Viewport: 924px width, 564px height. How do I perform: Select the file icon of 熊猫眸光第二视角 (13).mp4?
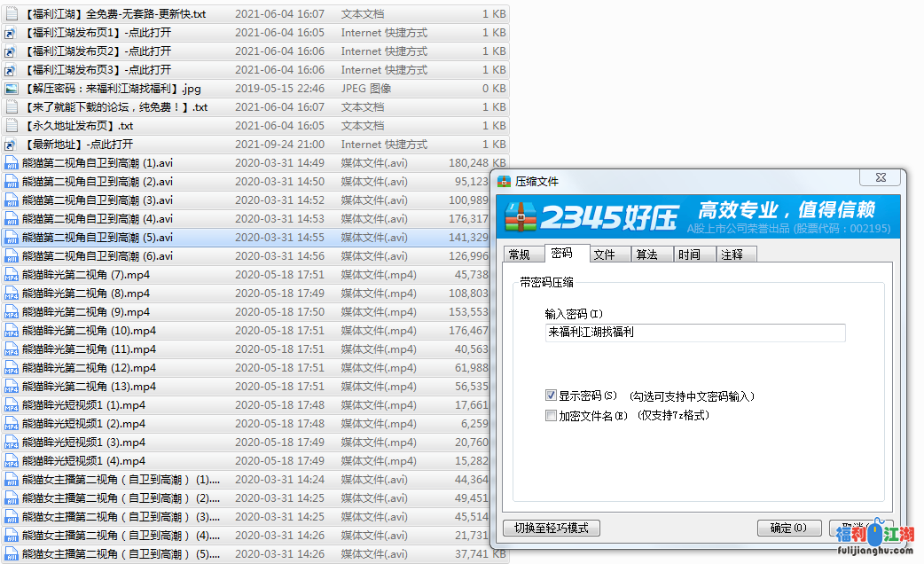[12, 387]
